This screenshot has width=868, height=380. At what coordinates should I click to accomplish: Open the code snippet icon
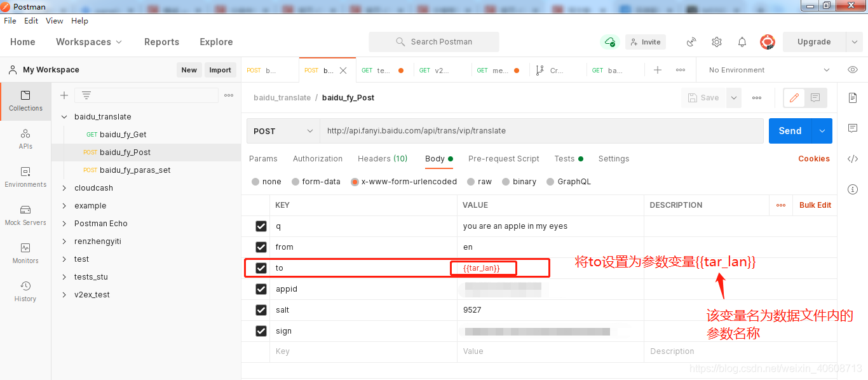pyautogui.click(x=853, y=159)
